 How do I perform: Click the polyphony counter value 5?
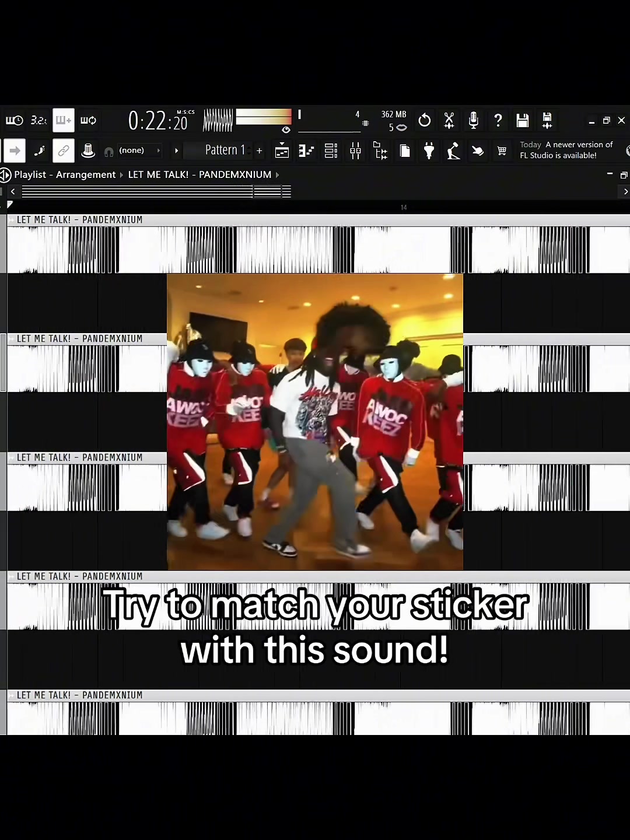pyautogui.click(x=391, y=128)
